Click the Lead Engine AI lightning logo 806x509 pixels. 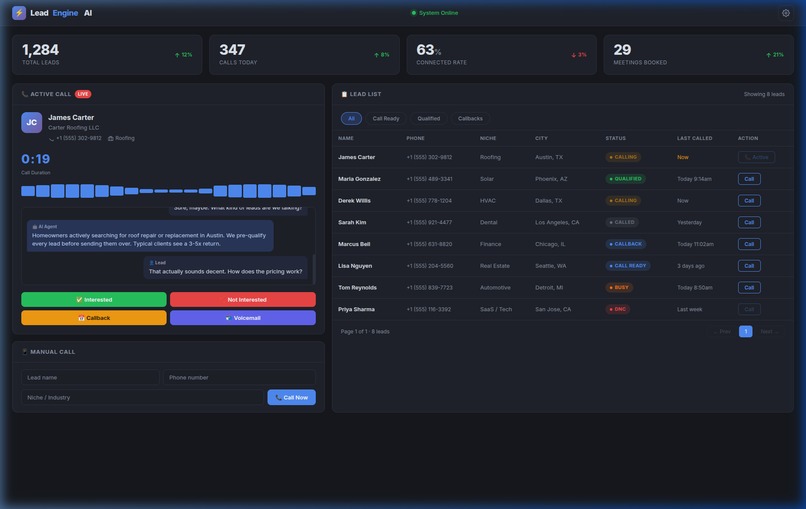[19, 13]
